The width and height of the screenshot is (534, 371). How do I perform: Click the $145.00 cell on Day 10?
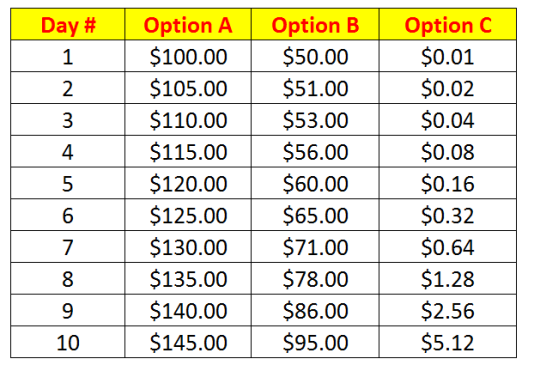188,342
